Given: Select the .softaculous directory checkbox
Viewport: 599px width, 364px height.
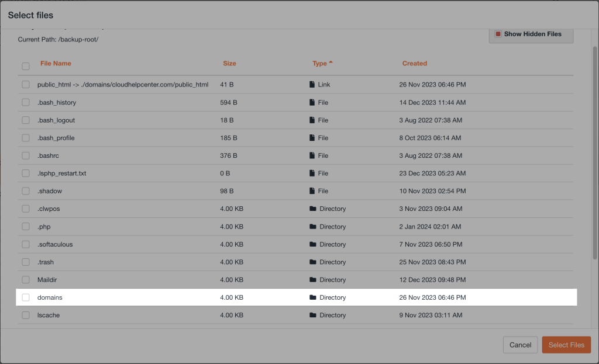Looking at the screenshot, I should point(26,244).
